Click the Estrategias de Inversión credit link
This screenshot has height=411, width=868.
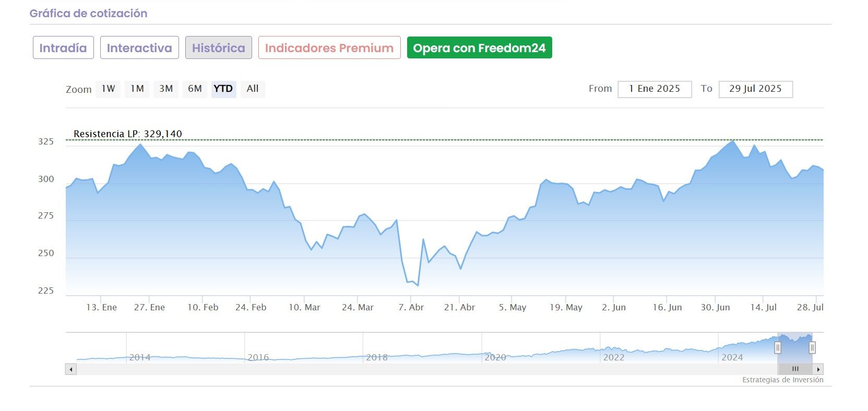coord(782,380)
